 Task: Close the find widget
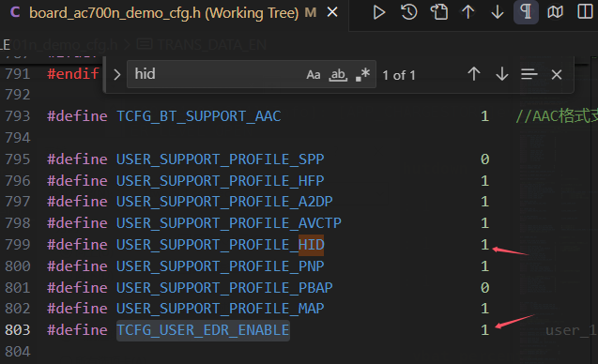[557, 75]
